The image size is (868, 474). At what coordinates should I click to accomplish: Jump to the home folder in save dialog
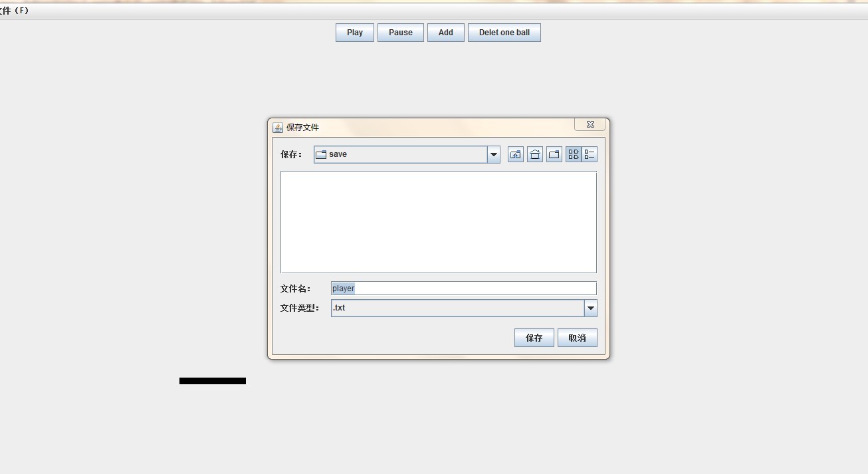point(535,154)
